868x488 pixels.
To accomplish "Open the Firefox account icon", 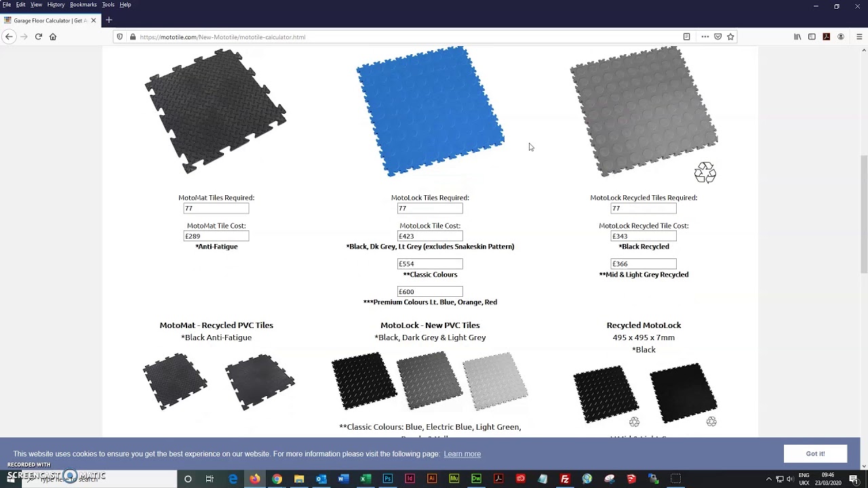I will tap(841, 37).
